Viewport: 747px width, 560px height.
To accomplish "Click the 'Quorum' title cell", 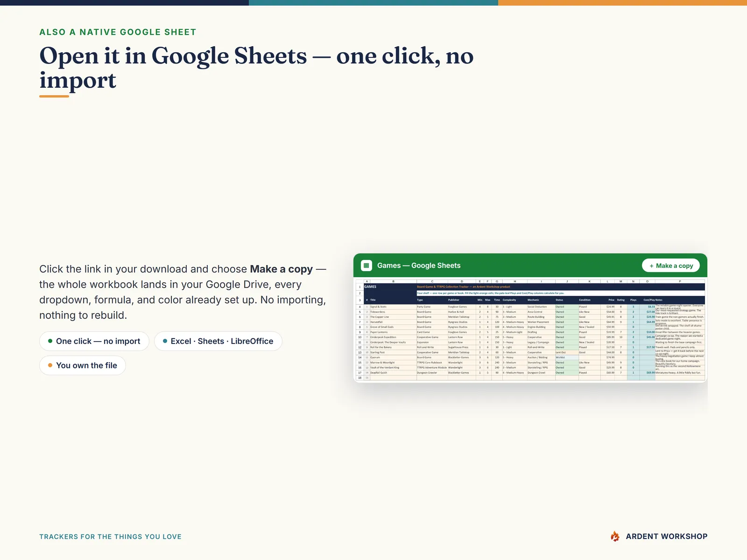I will (393, 357).
